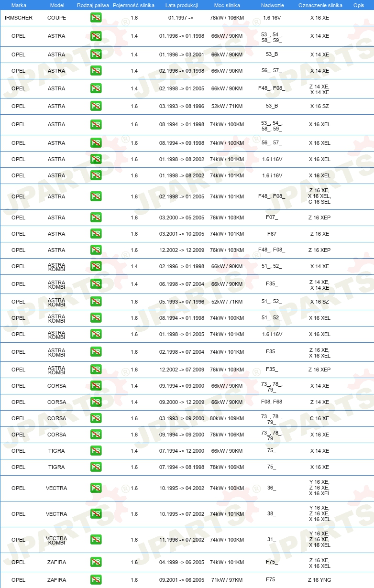Viewport: 374px width, 588px height.
Task: Click the 'F67' body code
Action: coord(272,234)
